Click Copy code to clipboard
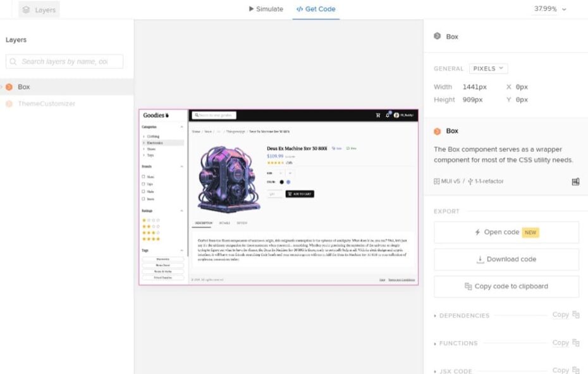This screenshot has height=374, width=588. [505, 286]
